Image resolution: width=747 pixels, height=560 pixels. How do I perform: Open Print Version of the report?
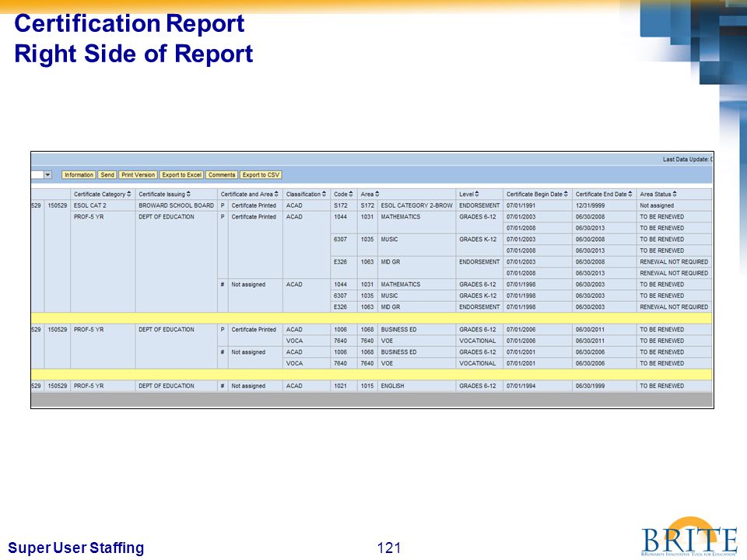point(139,175)
